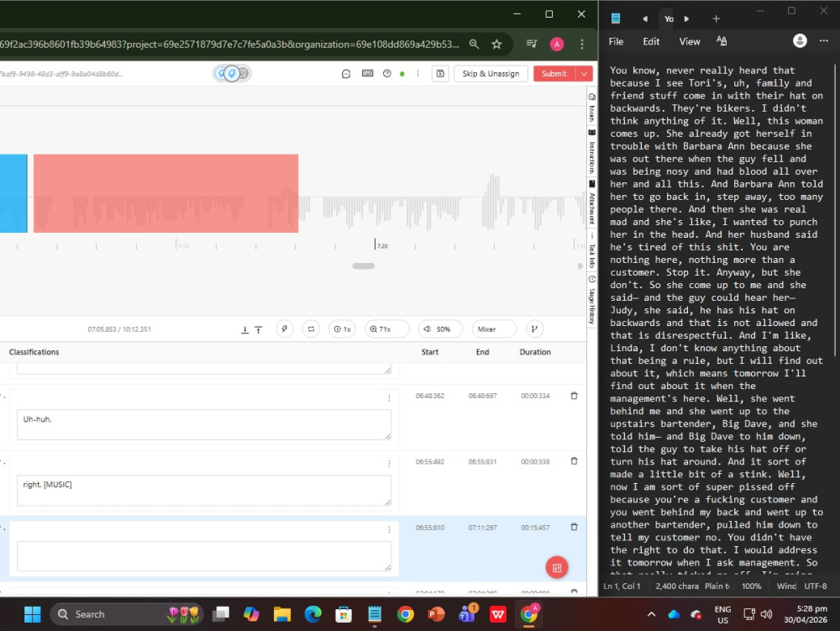
Task: Click the 100% zoom level in Notepad status bar
Action: point(751,586)
